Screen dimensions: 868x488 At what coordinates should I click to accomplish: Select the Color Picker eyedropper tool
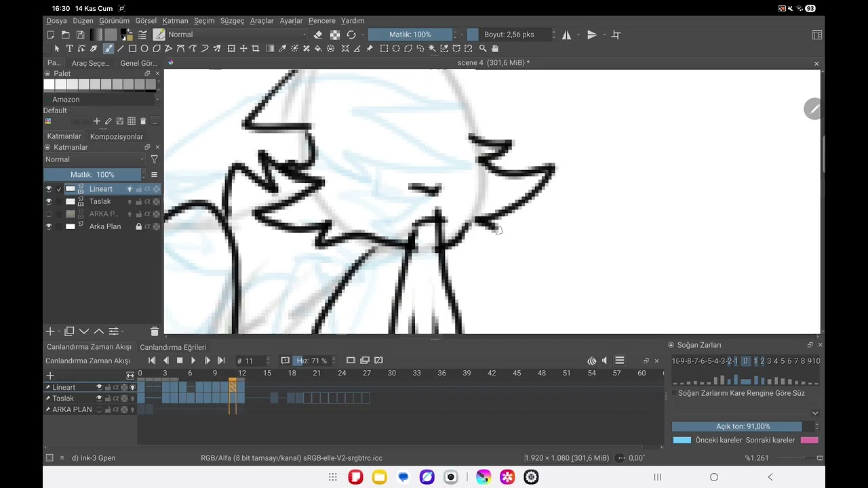(x=283, y=49)
